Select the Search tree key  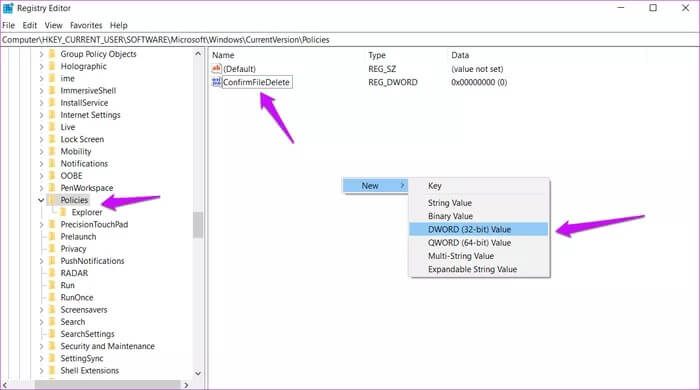73,322
